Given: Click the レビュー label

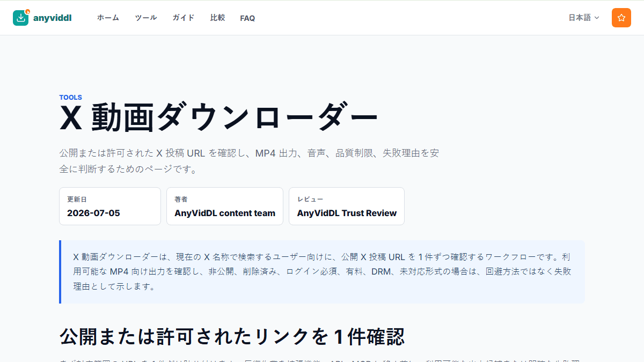Looking at the screenshot, I should (310, 199).
